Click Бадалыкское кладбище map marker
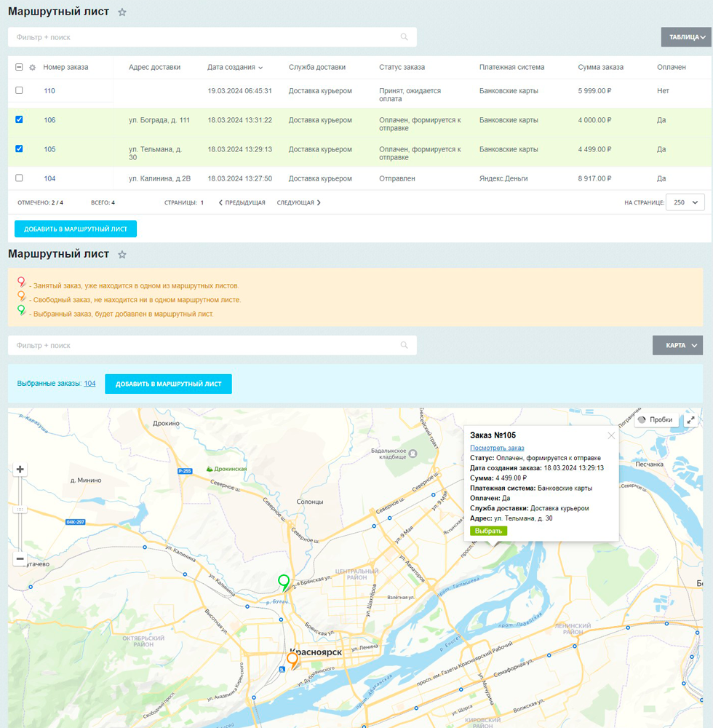This screenshot has width=713, height=728. [x=413, y=453]
